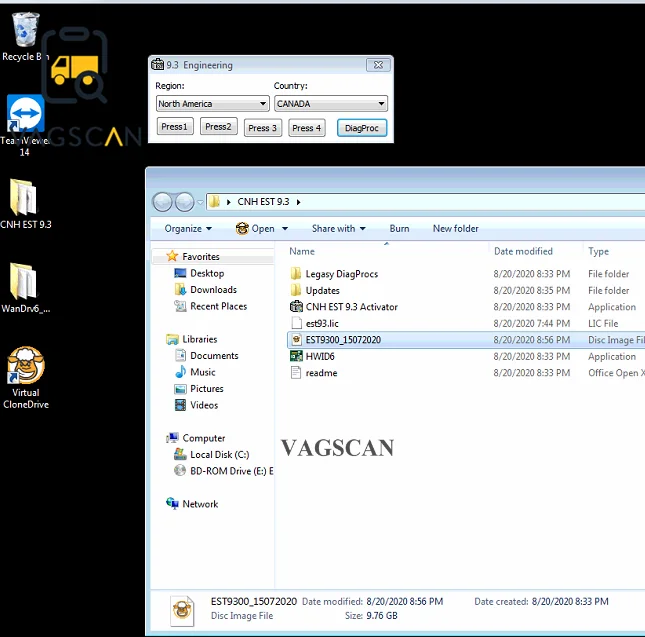Launch TeamViewer 14 desktop shortcut
The height and width of the screenshot is (637, 645).
[x=25, y=125]
